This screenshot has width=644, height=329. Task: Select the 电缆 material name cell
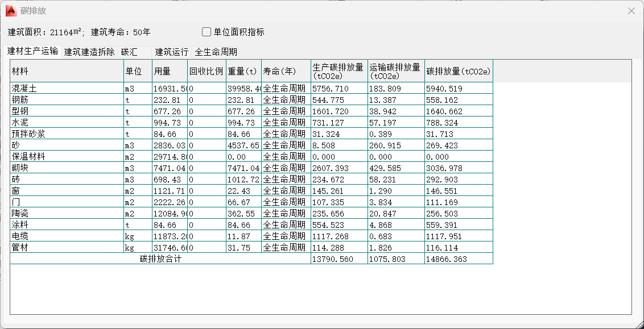coord(67,236)
